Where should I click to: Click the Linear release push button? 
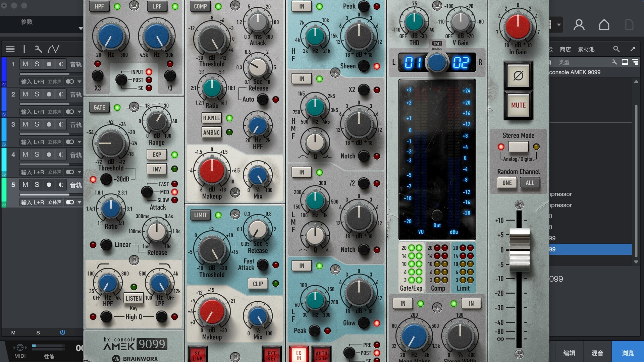click(106, 245)
